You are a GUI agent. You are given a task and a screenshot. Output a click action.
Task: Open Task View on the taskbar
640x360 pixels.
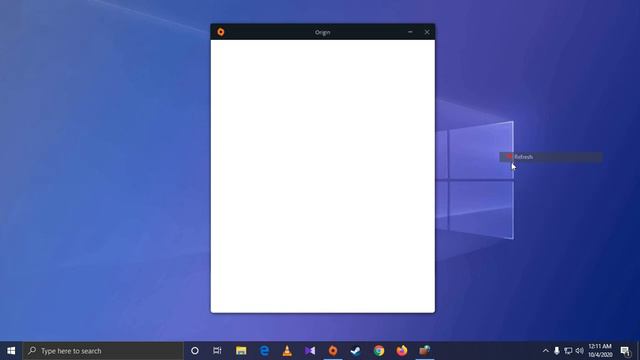pos(217,351)
